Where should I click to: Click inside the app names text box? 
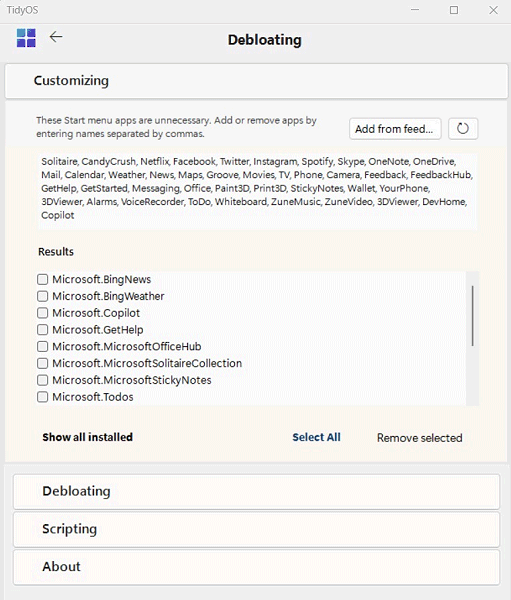(x=257, y=191)
